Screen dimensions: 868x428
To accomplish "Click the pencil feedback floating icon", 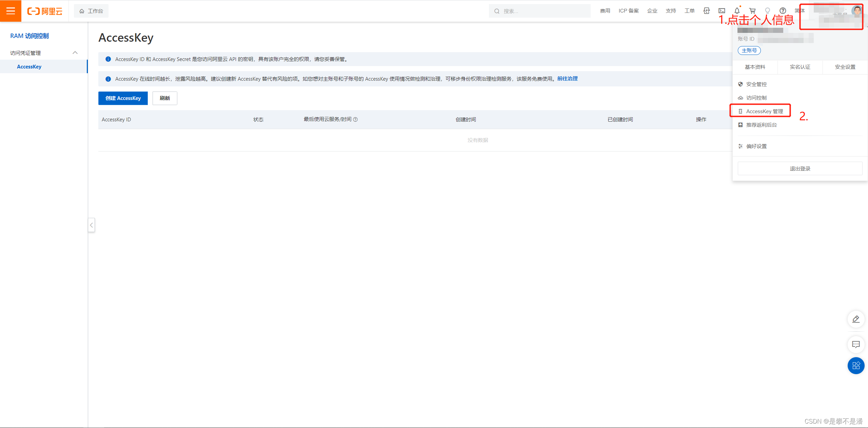I will tap(856, 319).
